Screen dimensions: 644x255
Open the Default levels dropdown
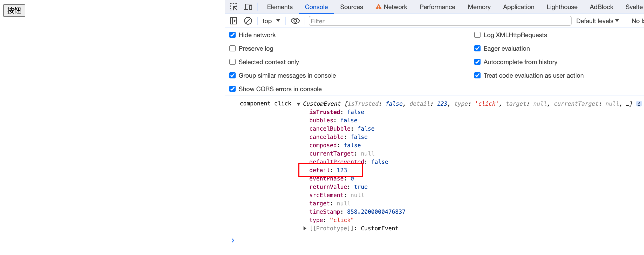(x=597, y=21)
